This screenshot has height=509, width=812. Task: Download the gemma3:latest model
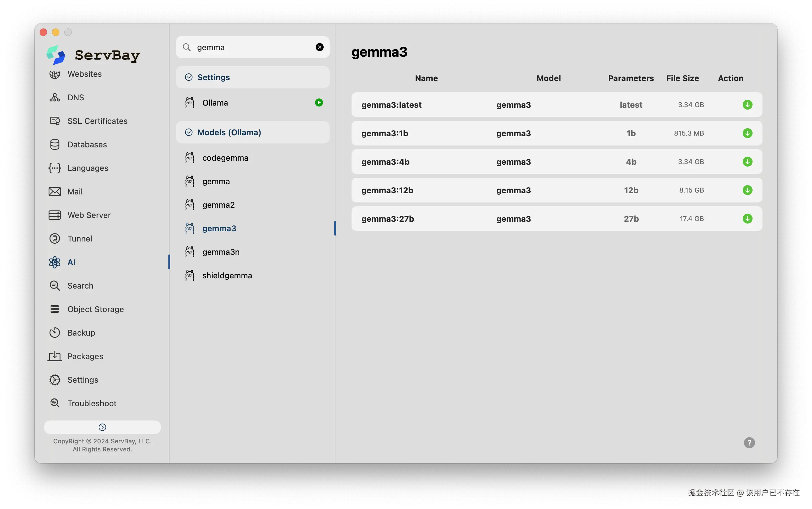click(747, 105)
